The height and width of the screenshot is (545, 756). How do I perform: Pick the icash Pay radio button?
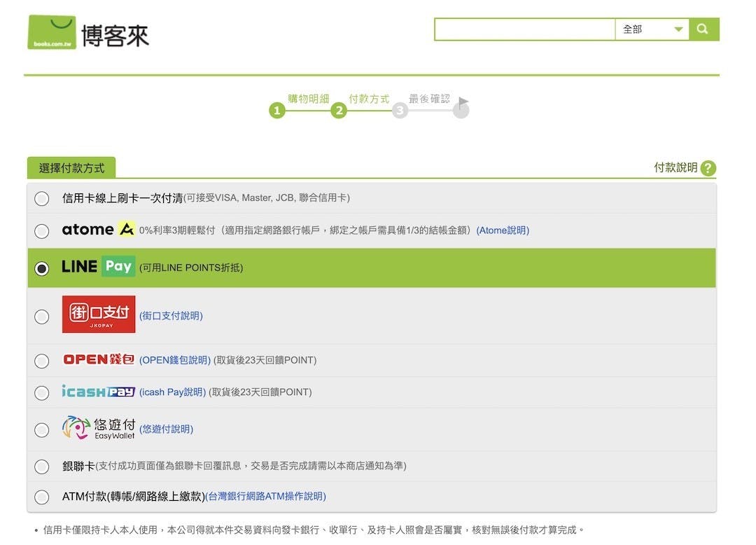[42, 393]
